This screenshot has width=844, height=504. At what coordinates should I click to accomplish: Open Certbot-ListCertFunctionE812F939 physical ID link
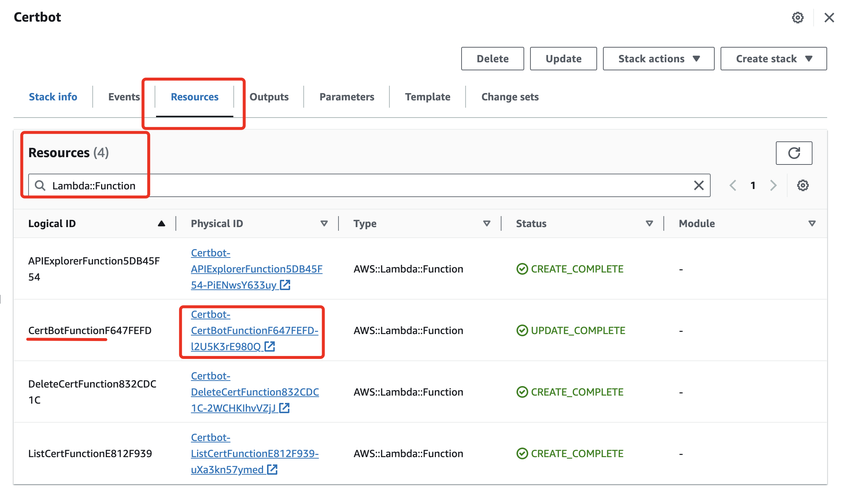[x=255, y=453]
